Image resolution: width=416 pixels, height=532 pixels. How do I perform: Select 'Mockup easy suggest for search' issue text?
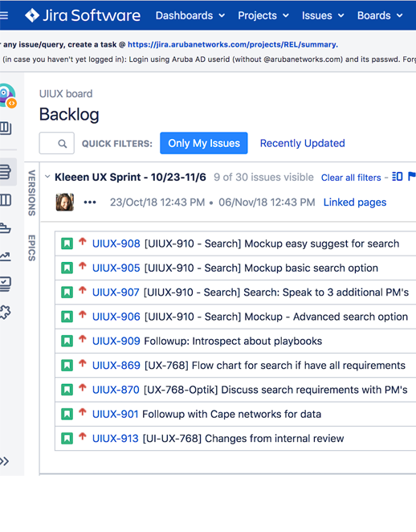pos(322,243)
